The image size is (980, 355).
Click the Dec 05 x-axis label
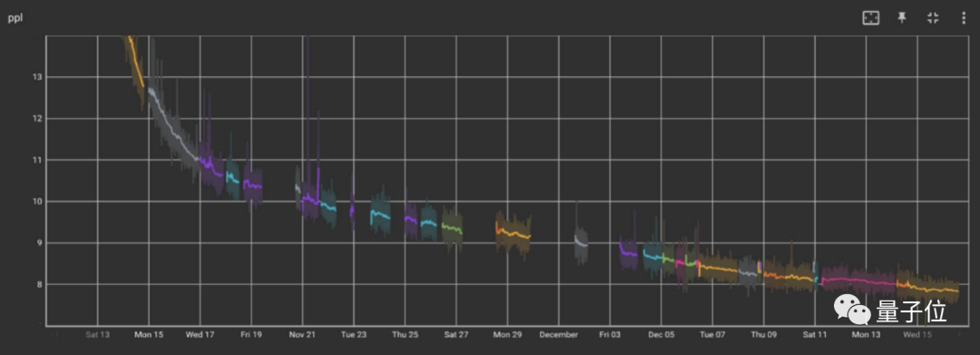tap(661, 335)
